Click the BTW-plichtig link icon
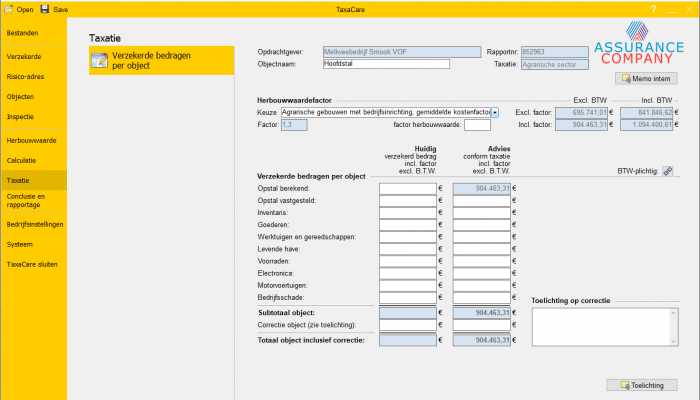Screen dimensions: 700x400 (x=668, y=171)
